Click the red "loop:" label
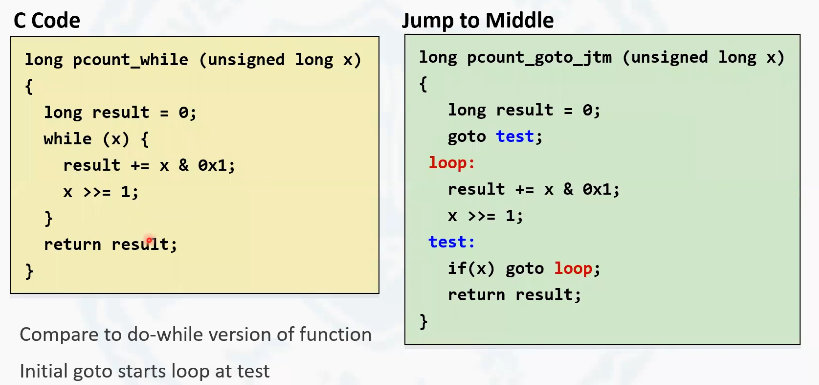Image resolution: width=819 pixels, height=385 pixels. [452, 163]
